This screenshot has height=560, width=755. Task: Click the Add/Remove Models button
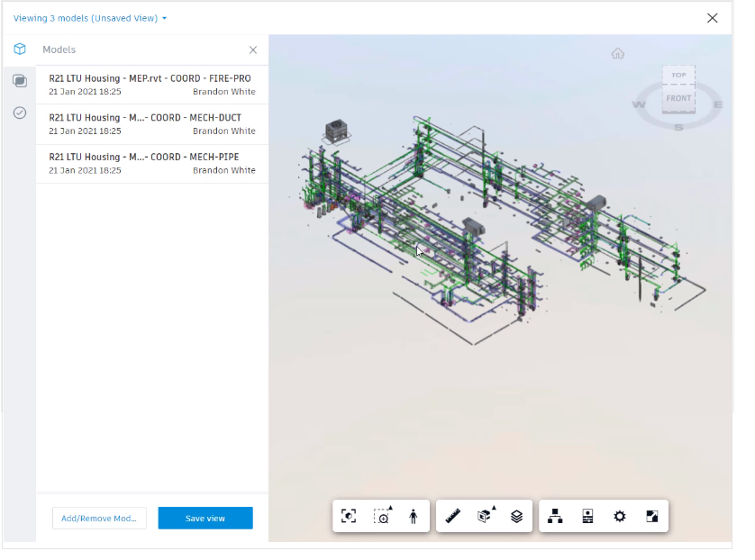99,518
